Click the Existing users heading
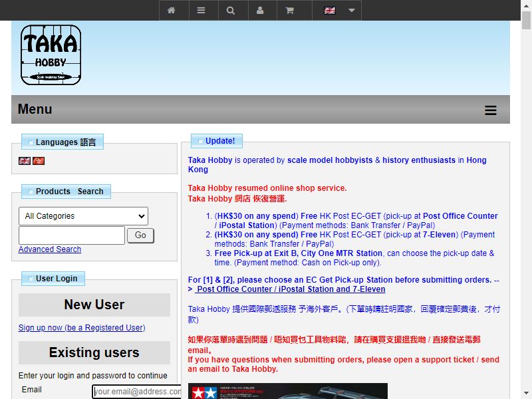The height and width of the screenshot is (399, 532). click(x=94, y=352)
